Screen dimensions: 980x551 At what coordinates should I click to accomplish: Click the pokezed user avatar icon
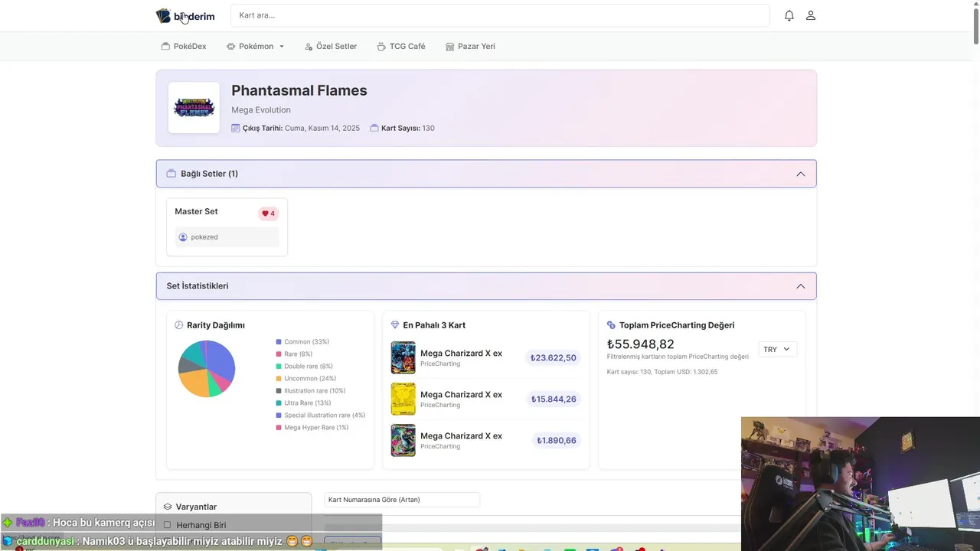pos(183,237)
